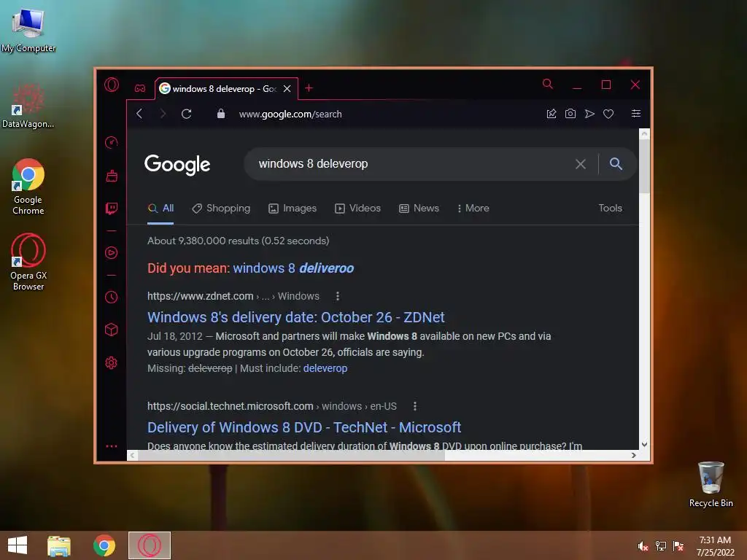Image resolution: width=747 pixels, height=560 pixels.
Task: Click the scroll down arrow on vertical scrollbar
Action: 645,444
